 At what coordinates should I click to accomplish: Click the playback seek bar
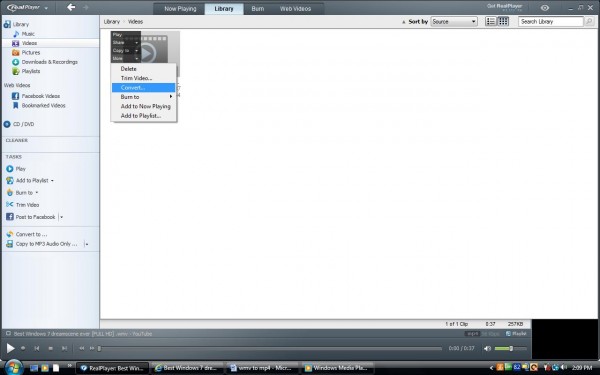(x=270, y=349)
